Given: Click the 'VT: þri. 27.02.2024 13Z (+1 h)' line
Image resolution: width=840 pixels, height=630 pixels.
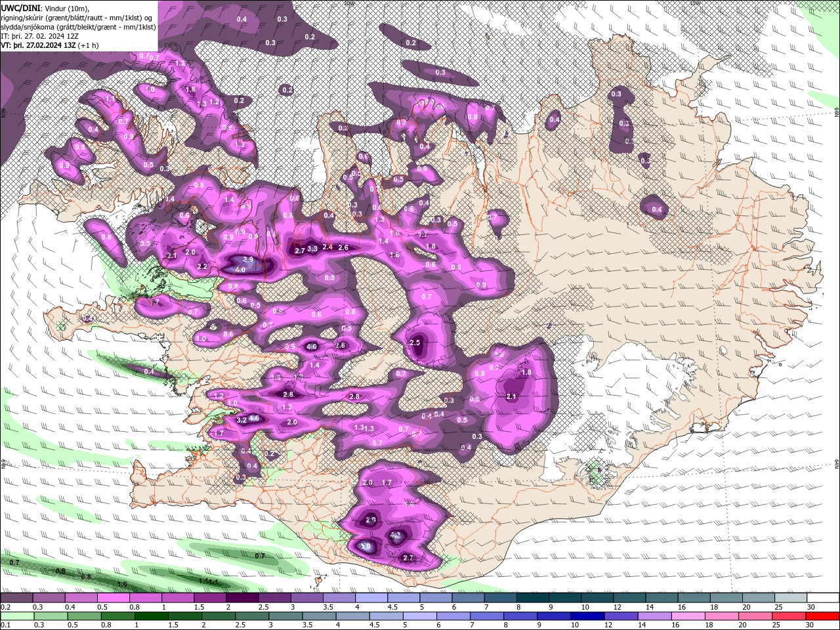Looking at the screenshot, I should (x=50, y=45).
